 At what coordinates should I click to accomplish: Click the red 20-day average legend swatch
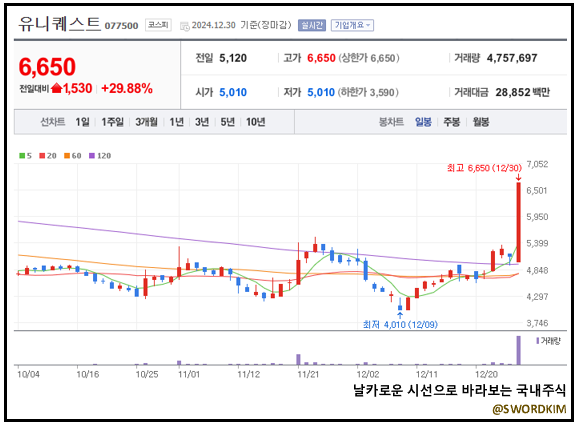42,156
